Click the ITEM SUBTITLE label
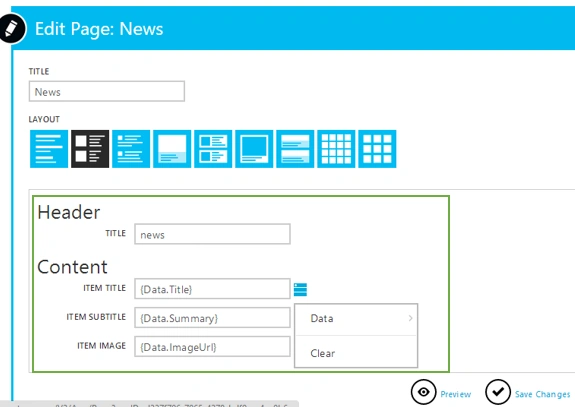The image size is (575, 407). 96,317
